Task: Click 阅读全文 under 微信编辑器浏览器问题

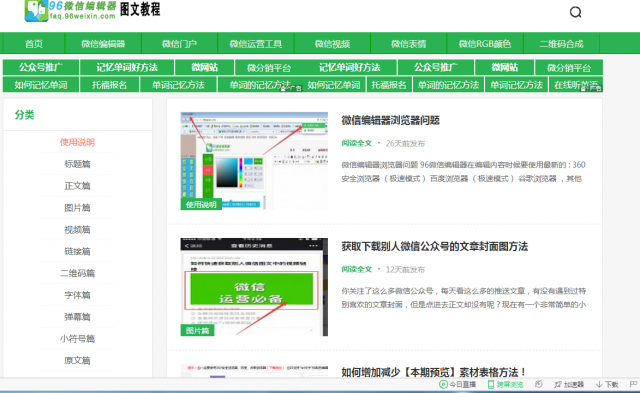Action: [357, 143]
